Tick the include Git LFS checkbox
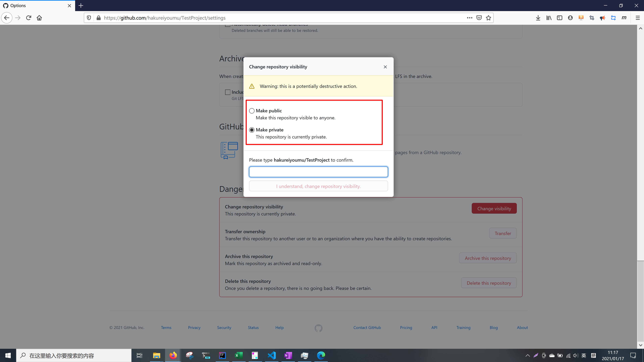Screen dimensions: 644x362 pyautogui.click(x=227, y=92)
